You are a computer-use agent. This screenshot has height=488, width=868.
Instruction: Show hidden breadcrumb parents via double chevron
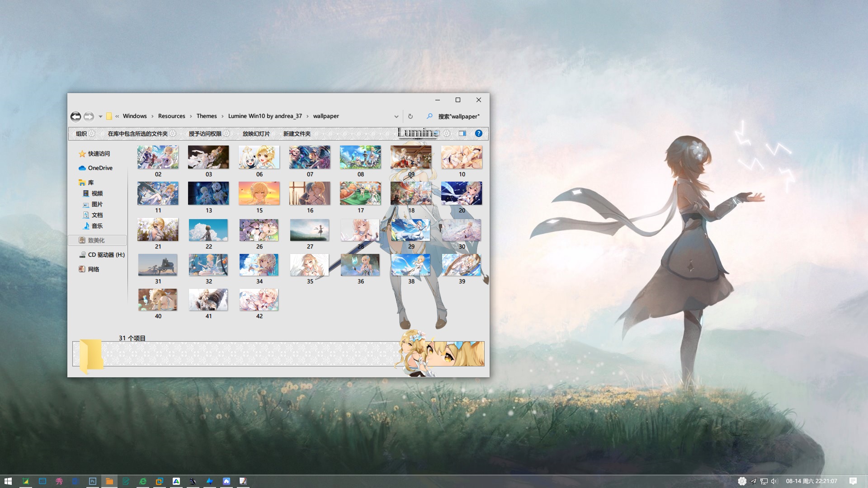pyautogui.click(x=117, y=117)
